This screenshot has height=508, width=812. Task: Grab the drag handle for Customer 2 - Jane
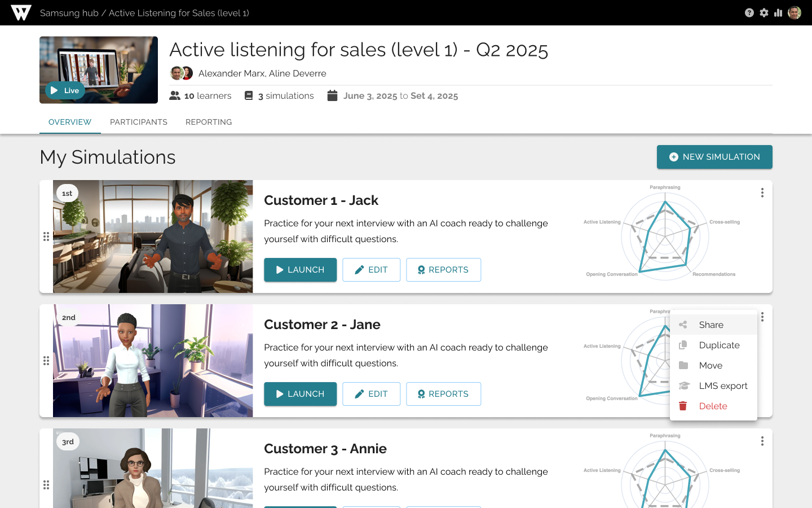46,361
